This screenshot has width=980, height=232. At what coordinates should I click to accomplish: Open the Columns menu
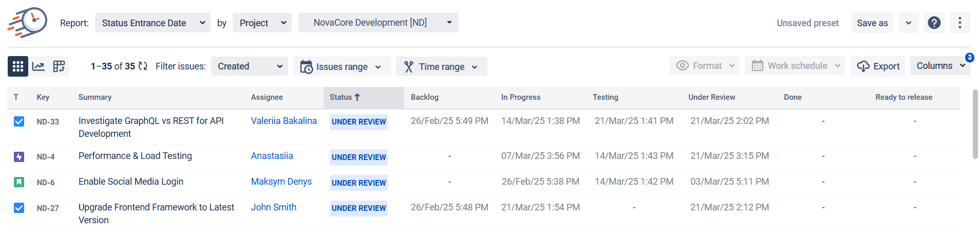(x=939, y=66)
